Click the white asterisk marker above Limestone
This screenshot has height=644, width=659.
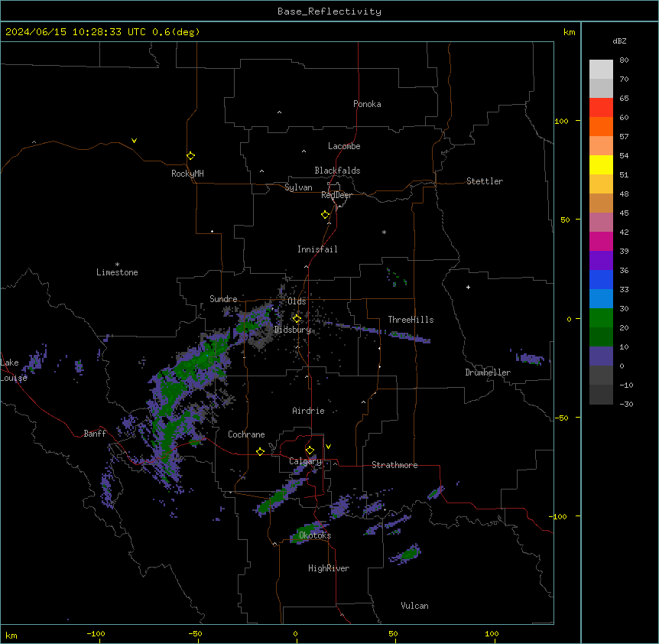pos(117,265)
